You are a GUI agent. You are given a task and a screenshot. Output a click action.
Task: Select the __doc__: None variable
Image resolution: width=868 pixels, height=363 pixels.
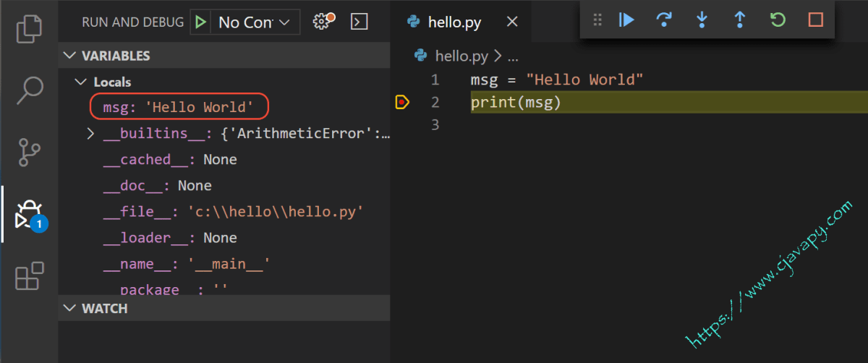[157, 186]
